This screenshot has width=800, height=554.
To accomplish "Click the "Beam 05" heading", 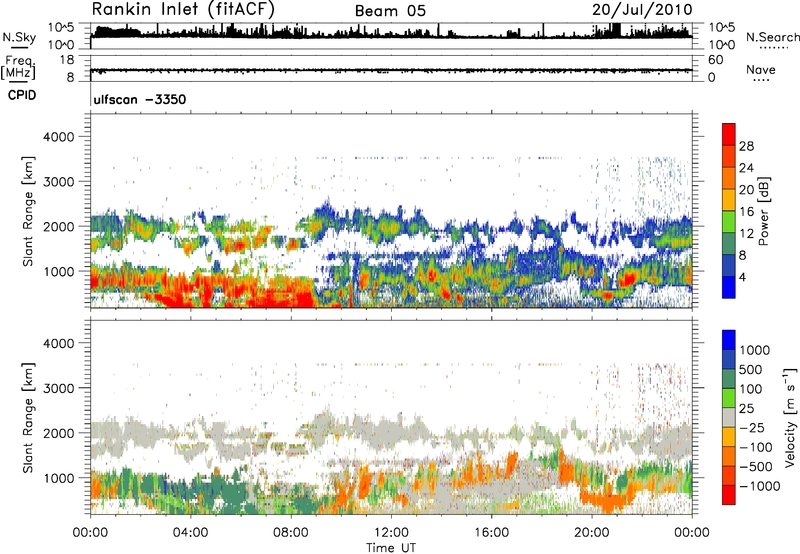I will (390, 11).
